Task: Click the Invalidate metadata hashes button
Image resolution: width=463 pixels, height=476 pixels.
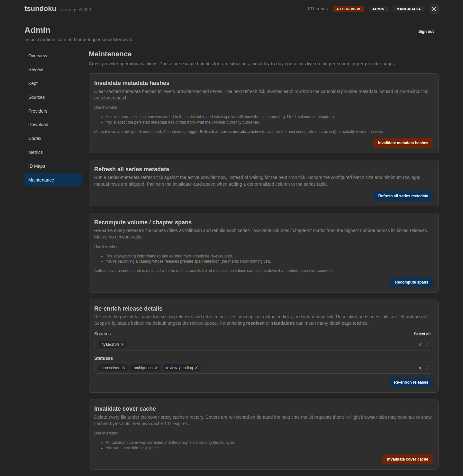Action: (403, 143)
